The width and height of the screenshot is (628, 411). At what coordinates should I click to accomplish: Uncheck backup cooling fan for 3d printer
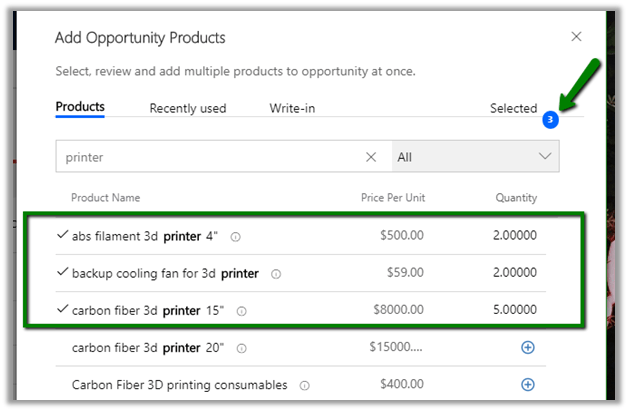tap(63, 272)
